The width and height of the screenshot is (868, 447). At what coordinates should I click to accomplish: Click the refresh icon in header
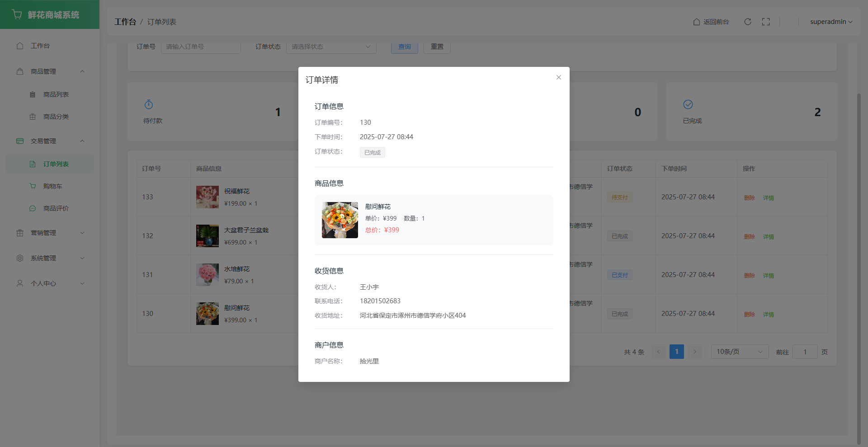(x=748, y=22)
